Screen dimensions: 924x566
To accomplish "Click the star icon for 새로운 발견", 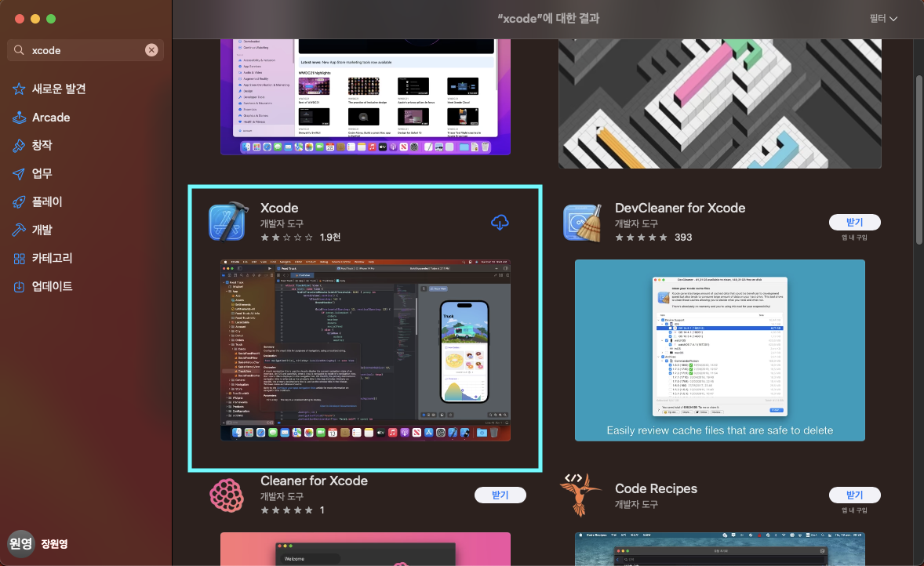I will [19, 89].
